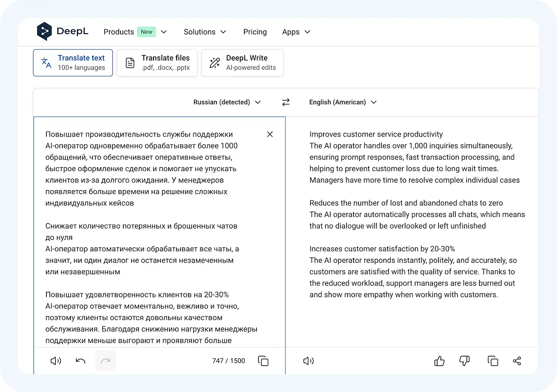The width and height of the screenshot is (557, 392).
Task: Open Translate files for pdf documents
Action: (x=157, y=62)
